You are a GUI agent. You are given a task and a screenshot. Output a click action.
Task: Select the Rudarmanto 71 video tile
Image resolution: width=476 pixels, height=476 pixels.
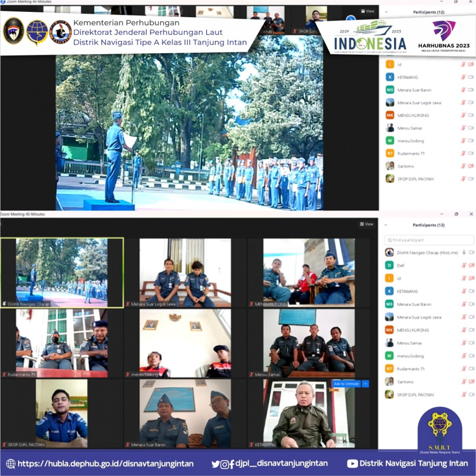(61, 343)
